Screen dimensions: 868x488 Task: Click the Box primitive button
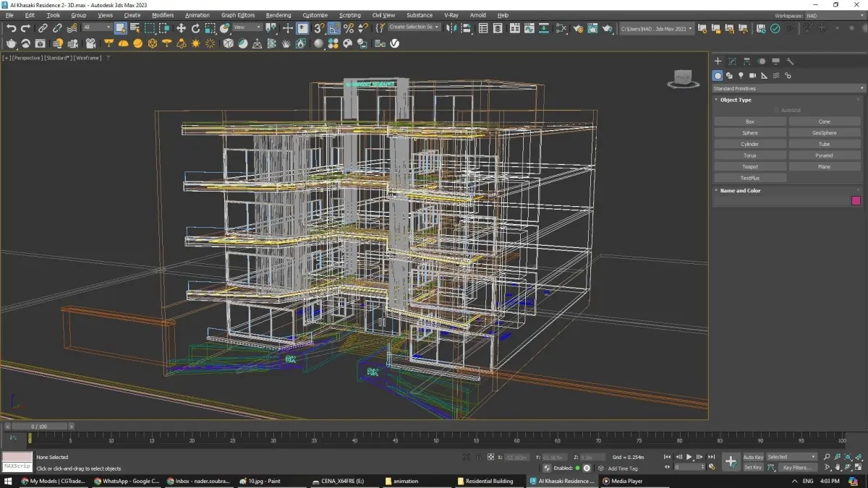tap(750, 121)
